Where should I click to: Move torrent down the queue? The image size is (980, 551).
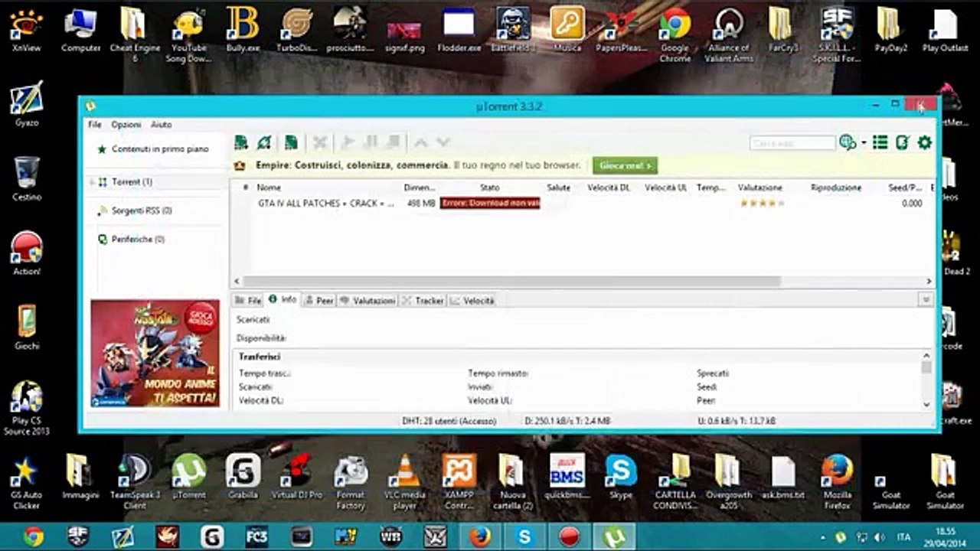tap(443, 142)
